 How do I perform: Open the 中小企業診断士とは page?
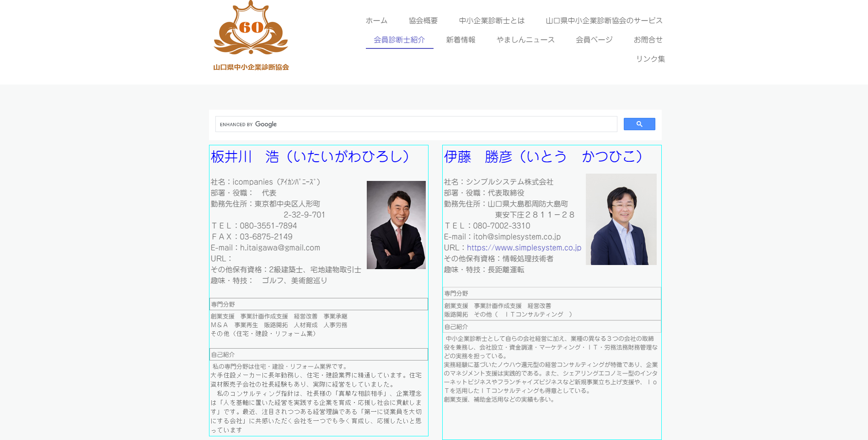(491, 20)
